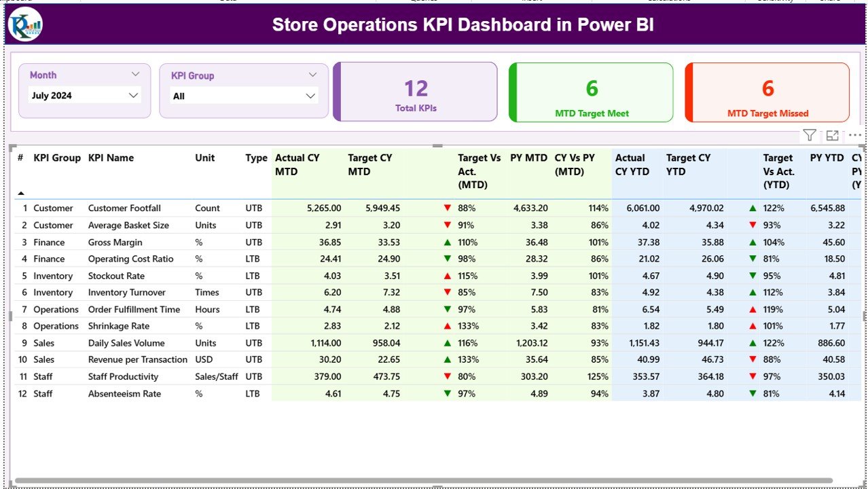Click chevron beside the KPI Group slicer title
The image size is (868, 489).
coord(312,75)
